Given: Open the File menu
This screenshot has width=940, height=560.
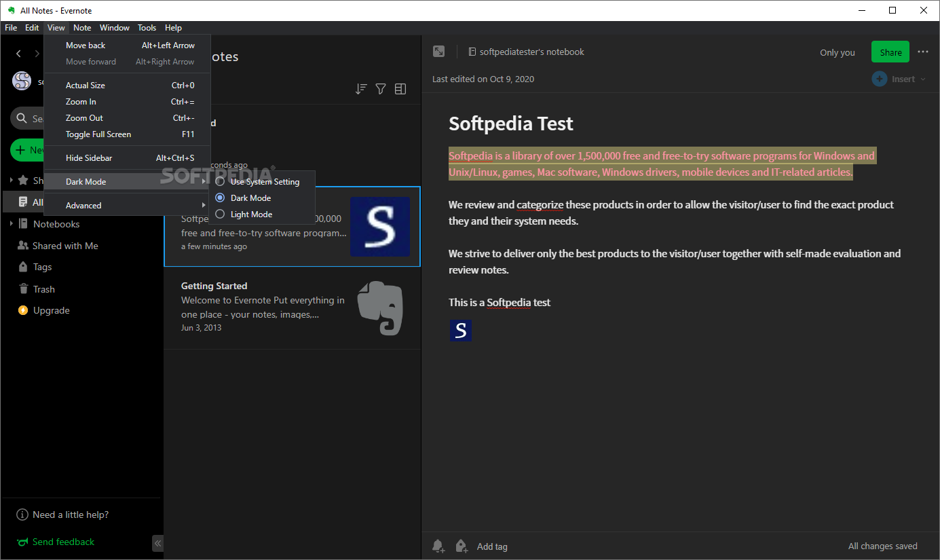Looking at the screenshot, I should coord(11,28).
